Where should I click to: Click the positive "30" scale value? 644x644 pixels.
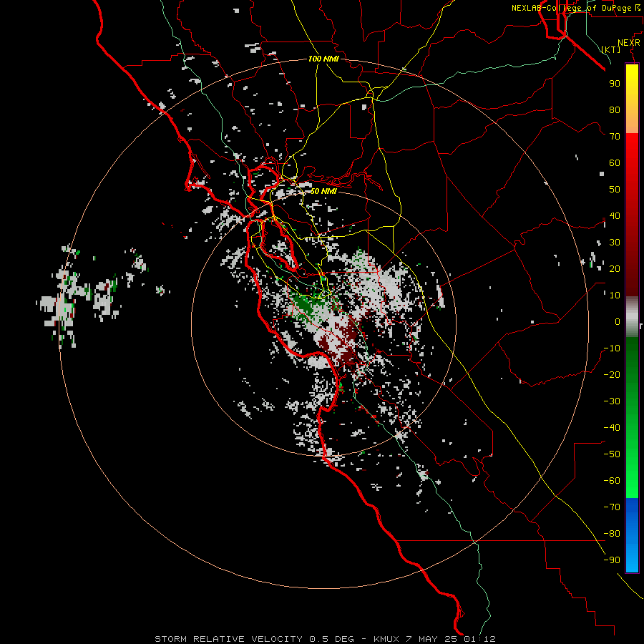click(x=615, y=243)
